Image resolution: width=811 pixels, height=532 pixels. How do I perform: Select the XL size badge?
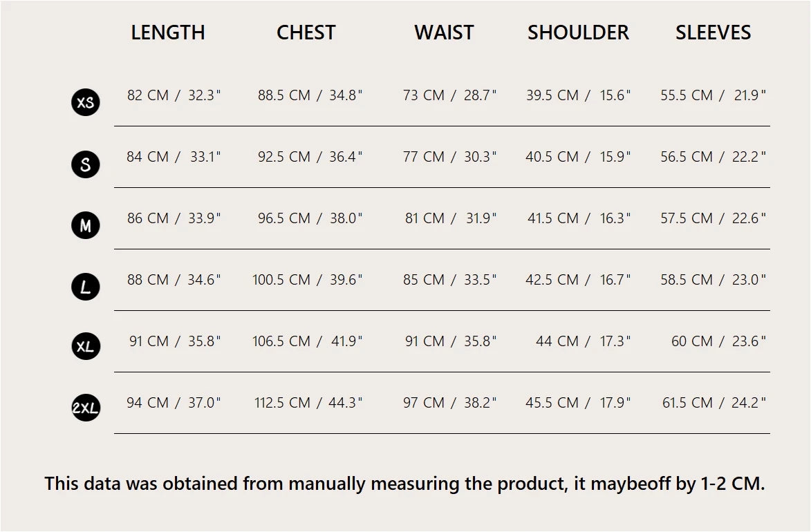coord(86,347)
